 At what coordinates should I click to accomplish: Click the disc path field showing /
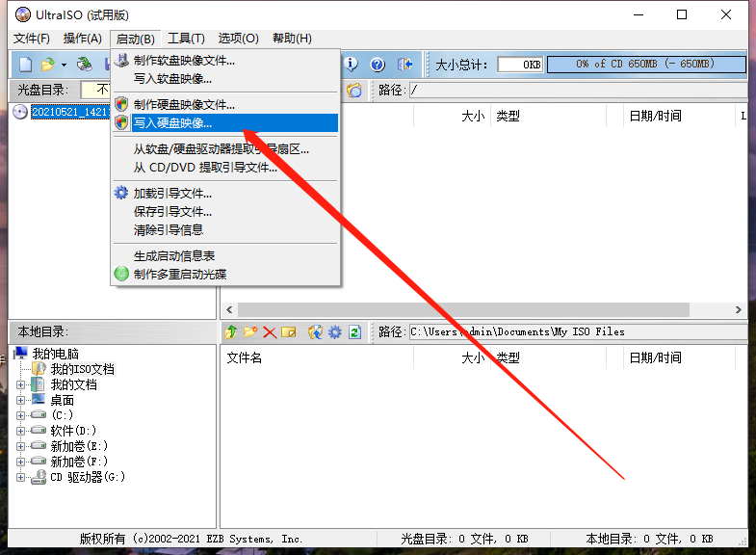[579, 91]
